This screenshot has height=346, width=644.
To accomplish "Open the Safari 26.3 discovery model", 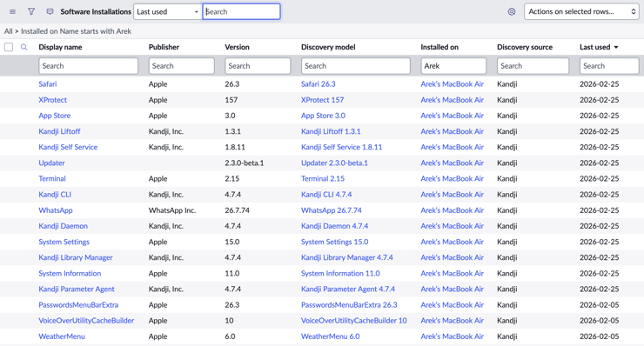I will tap(319, 84).
